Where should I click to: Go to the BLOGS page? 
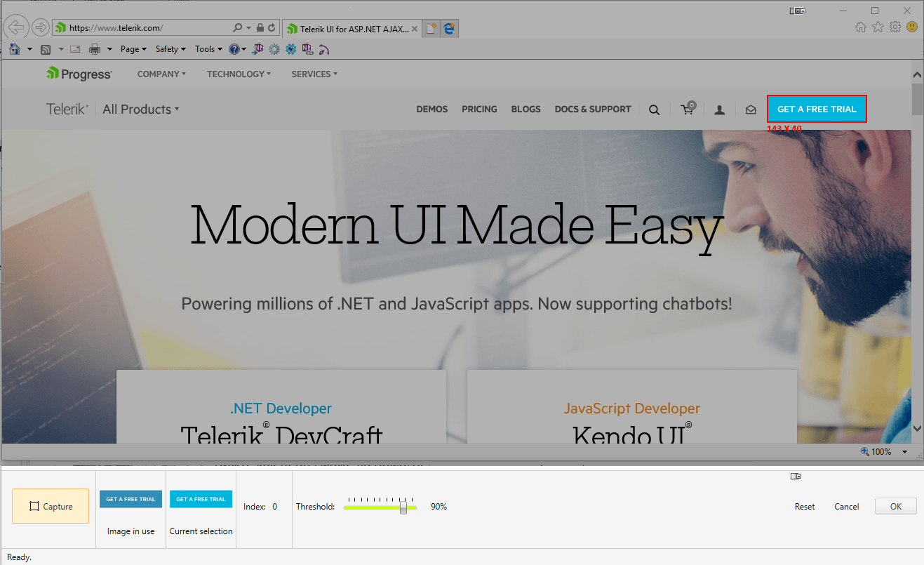pyautogui.click(x=526, y=109)
